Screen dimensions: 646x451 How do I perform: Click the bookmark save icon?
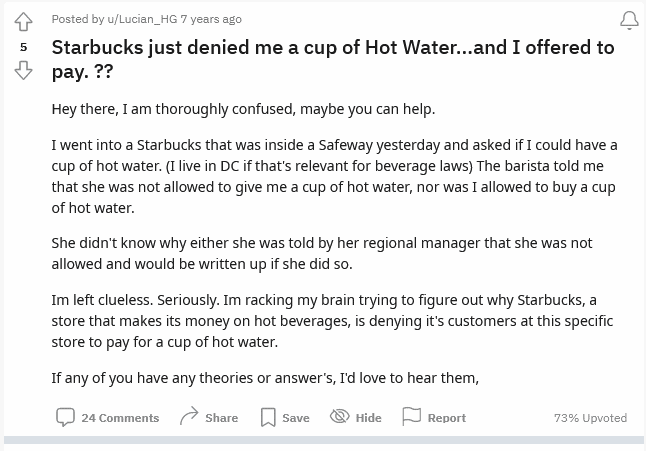pos(268,417)
